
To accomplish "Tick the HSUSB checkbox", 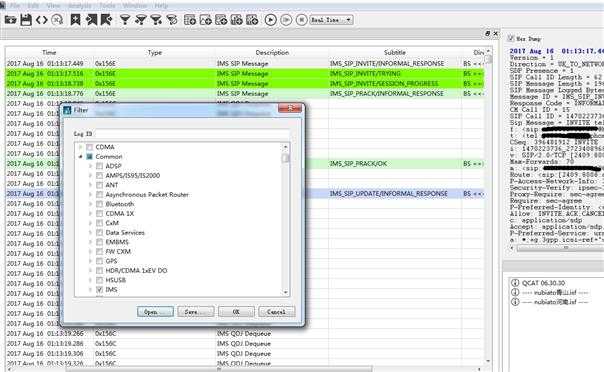I will [99, 280].
